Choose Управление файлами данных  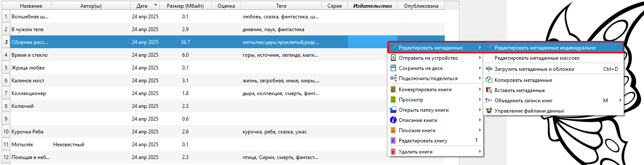tap(553, 110)
